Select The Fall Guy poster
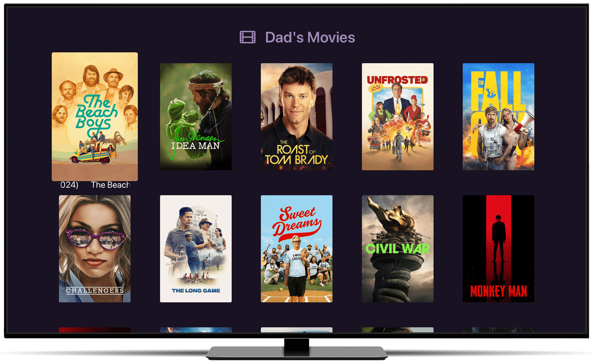593x364 pixels. [x=499, y=117]
